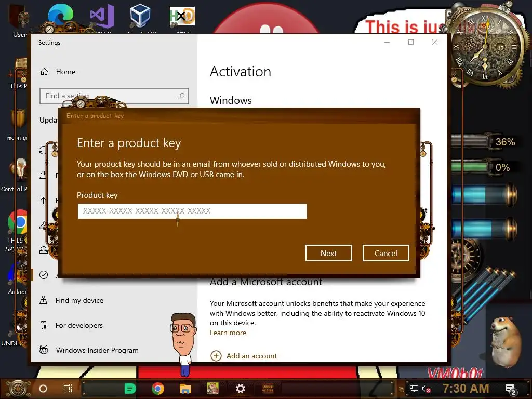The width and height of the screenshot is (532, 399).
Task: Click the Find a setting search box
Action: (x=114, y=96)
